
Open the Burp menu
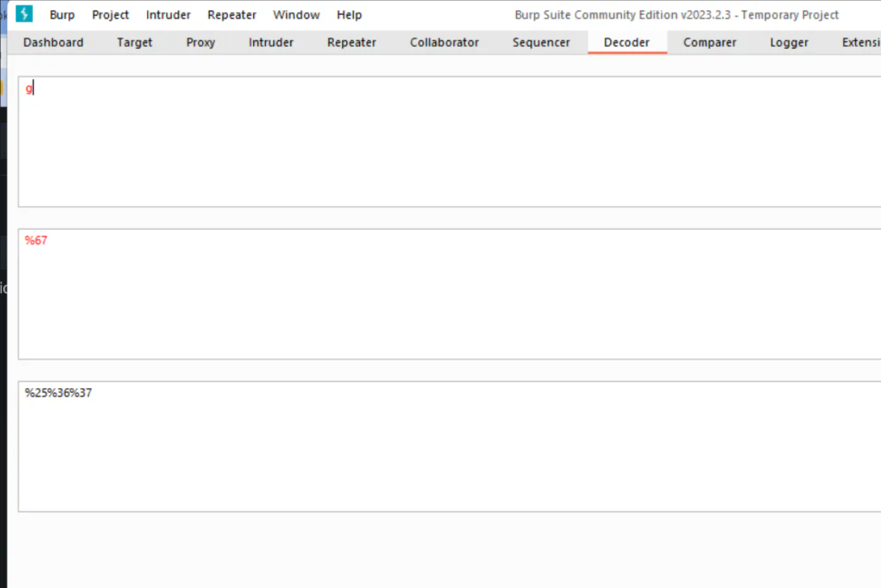coord(62,15)
